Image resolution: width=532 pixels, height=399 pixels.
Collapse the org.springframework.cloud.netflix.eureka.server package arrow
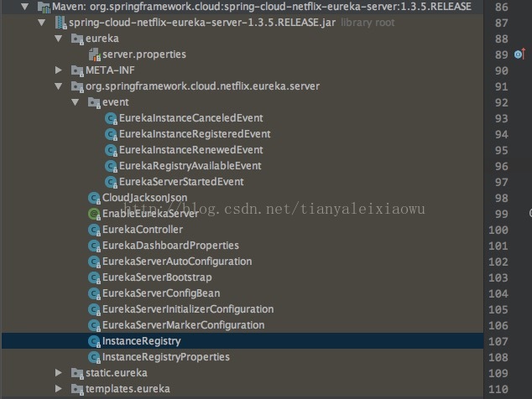click(x=59, y=86)
